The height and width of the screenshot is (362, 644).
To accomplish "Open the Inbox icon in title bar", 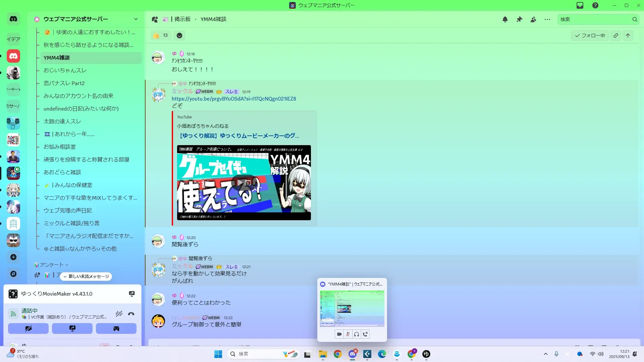I will pos(580,5).
